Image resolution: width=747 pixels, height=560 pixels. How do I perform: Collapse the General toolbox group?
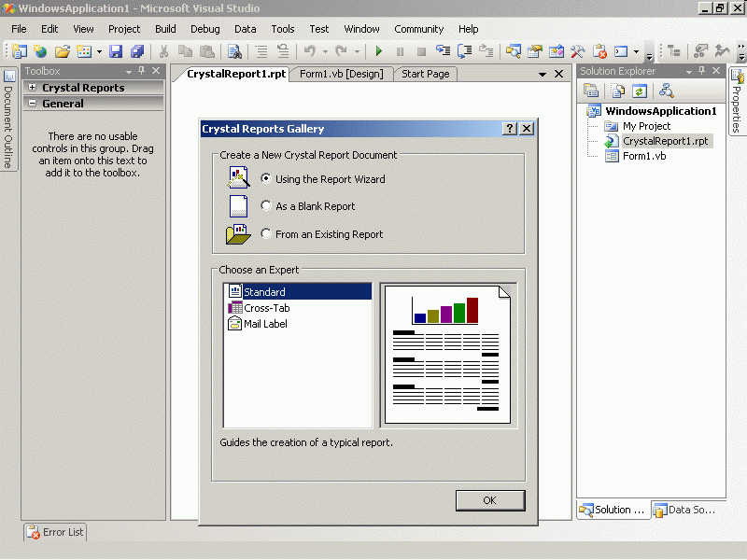tap(33, 104)
